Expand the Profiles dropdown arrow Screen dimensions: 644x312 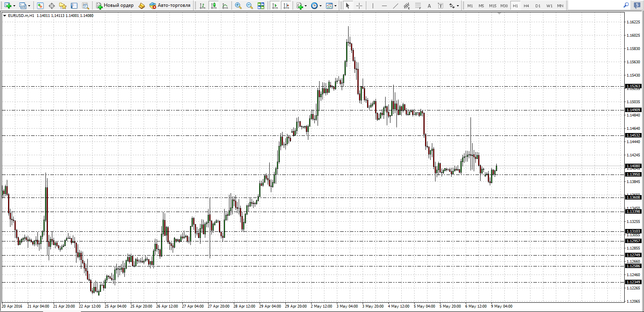(x=29, y=6)
